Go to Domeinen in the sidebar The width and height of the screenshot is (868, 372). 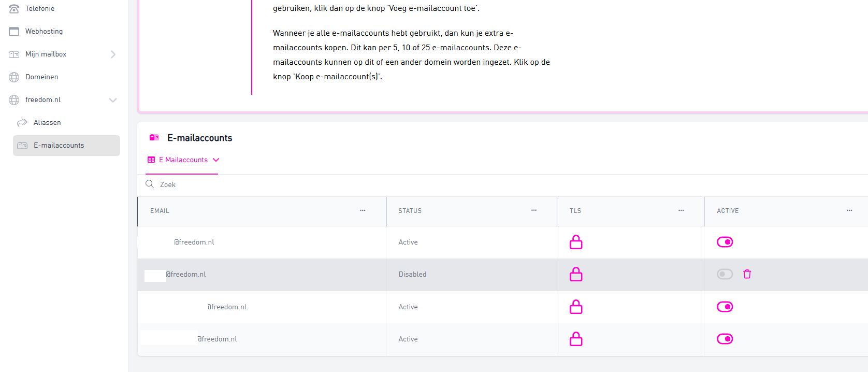tap(41, 77)
